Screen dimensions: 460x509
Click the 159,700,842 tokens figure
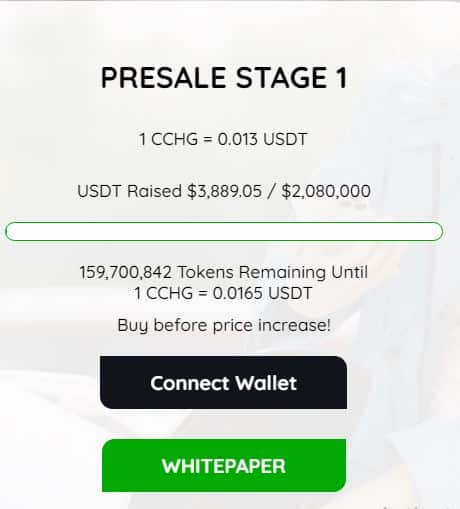point(125,272)
